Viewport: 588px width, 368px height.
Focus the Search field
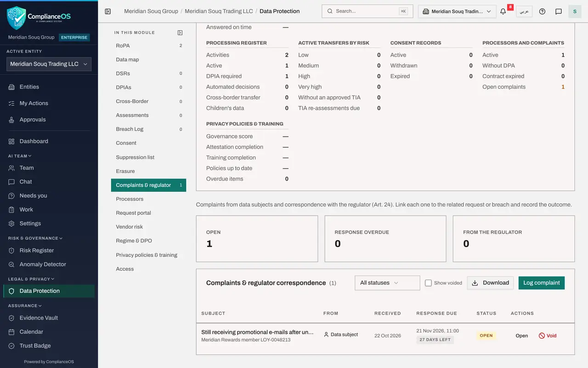pyautogui.click(x=367, y=11)
